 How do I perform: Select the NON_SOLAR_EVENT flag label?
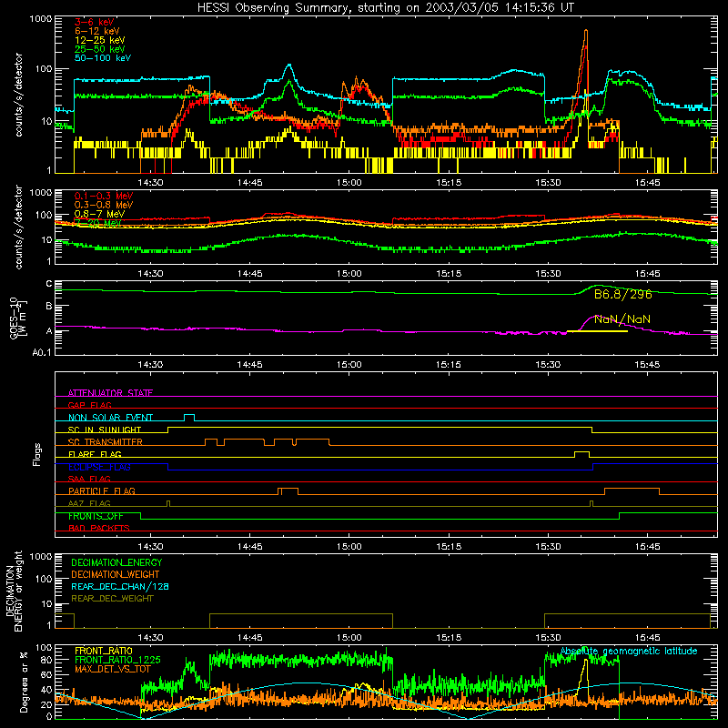coord(110,418)
